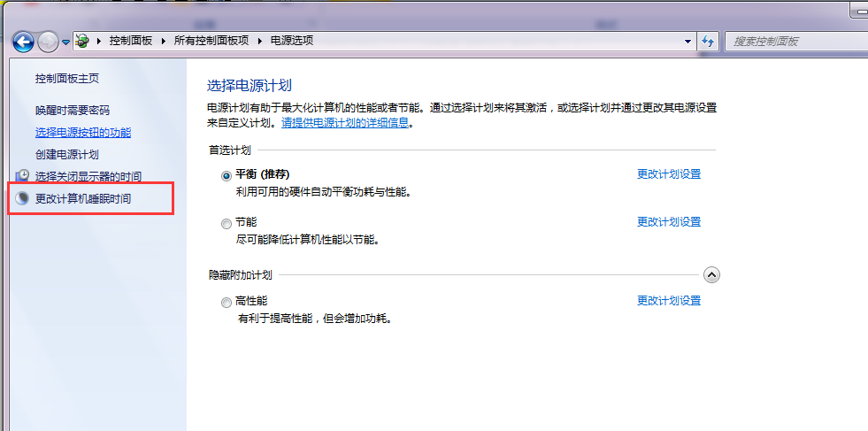This screenshot has width=868, height=431.
Task: Click the 所有控制面板项 breadcrumb
Action: [211, 41]
